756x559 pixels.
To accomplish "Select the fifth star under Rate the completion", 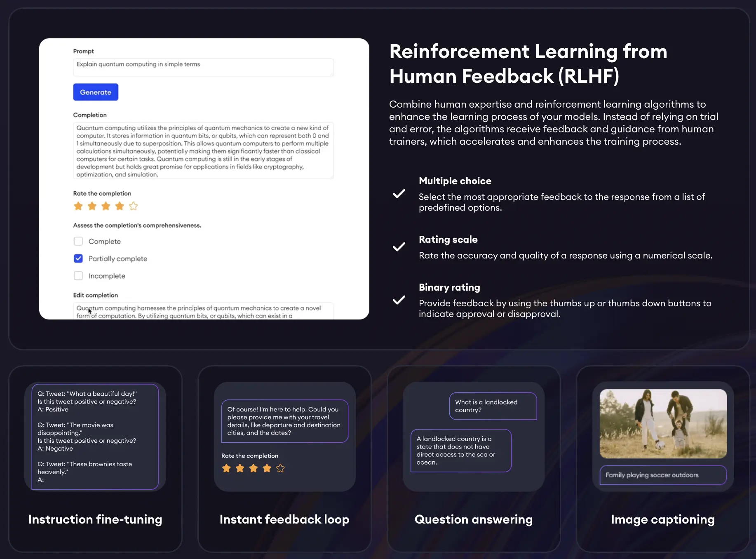I will point(133,206).
